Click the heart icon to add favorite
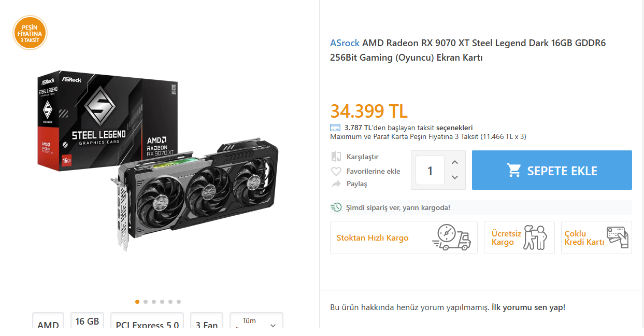This screenshot has height=336, width=644. point(336,171)
